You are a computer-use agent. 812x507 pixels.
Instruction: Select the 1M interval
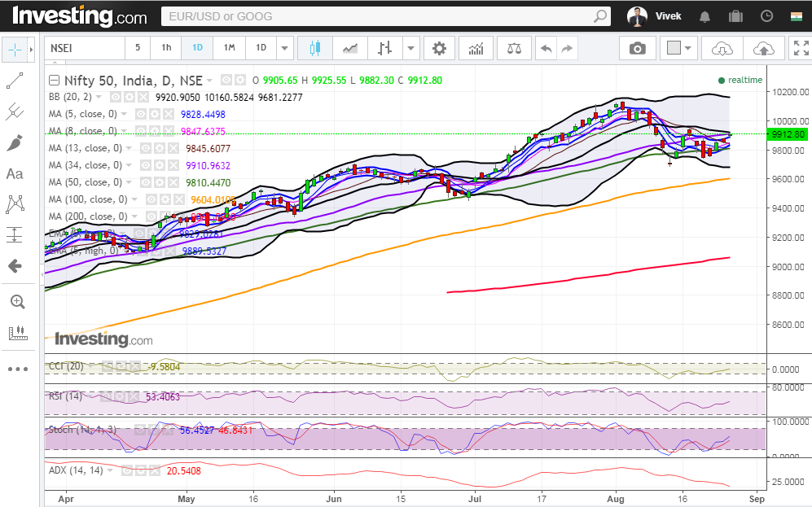point(230,47)
